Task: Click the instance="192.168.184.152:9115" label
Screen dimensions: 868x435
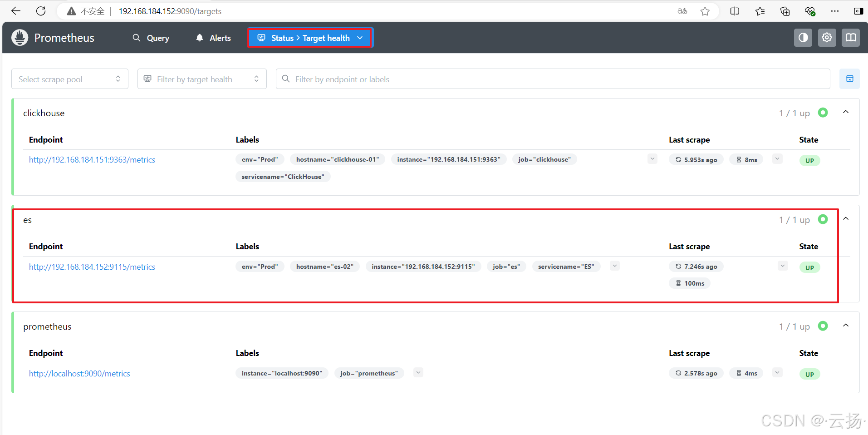Action: [423, 267]
